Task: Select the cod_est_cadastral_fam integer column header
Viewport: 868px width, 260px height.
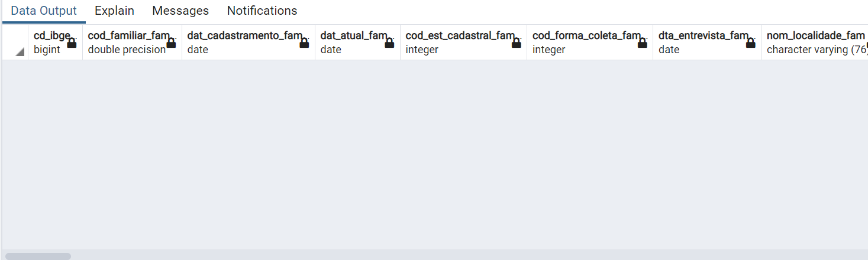Action: 463,42
